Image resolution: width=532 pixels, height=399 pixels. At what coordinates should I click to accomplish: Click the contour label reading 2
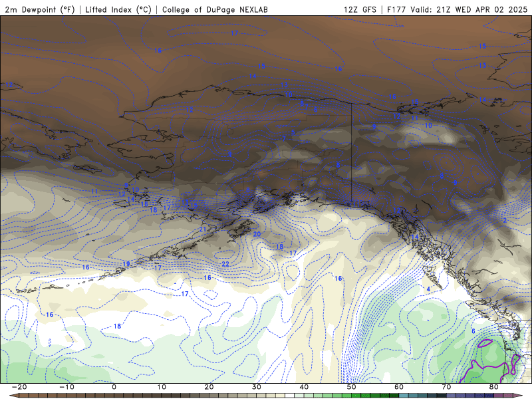[505, 221]
